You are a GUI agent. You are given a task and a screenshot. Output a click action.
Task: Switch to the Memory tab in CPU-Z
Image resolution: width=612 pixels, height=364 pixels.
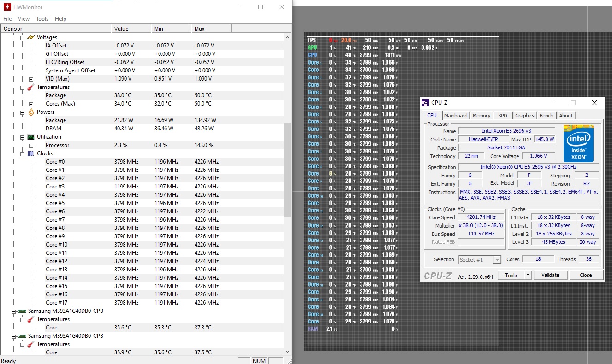coord(481,116)
